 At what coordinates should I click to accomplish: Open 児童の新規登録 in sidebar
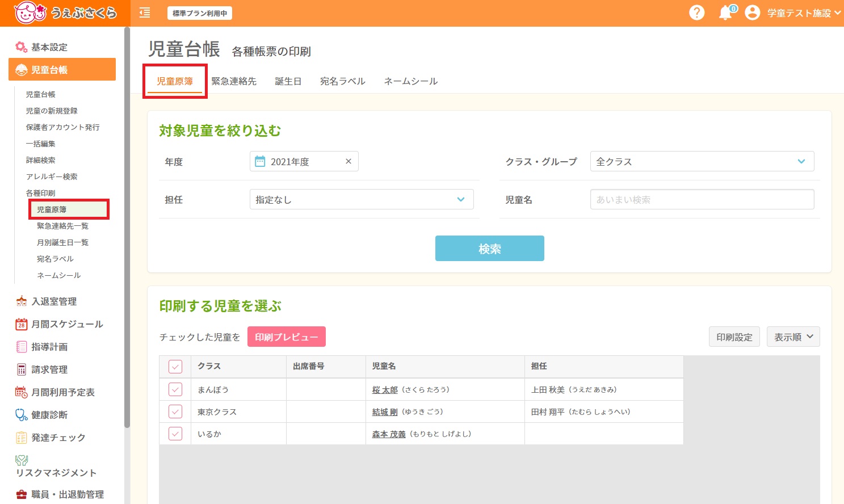tap(52, 111)
